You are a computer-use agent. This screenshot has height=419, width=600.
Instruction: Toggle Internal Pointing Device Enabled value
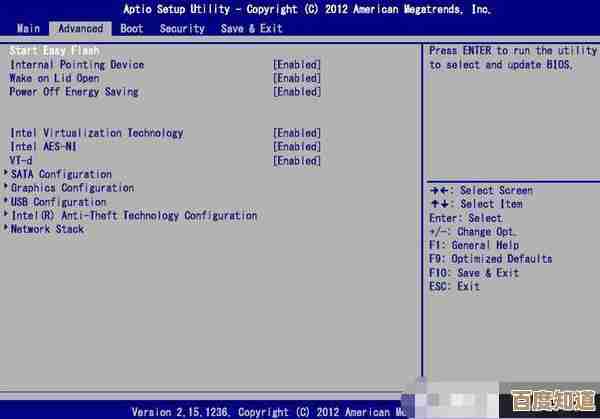click(296, 65)
